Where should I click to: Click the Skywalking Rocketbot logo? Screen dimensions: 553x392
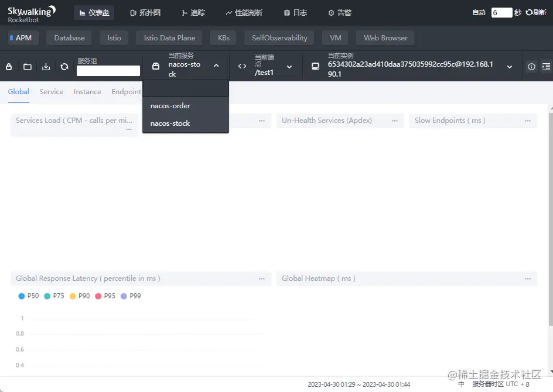coord(32,14)
